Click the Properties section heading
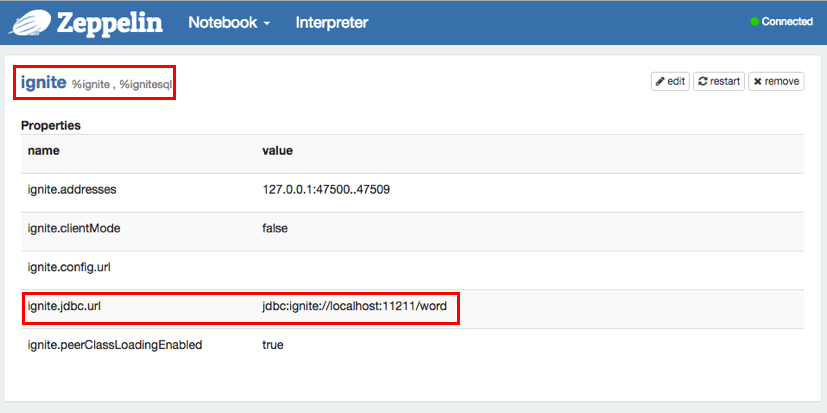This screenshot has width=827, height=413. (51, 126)
